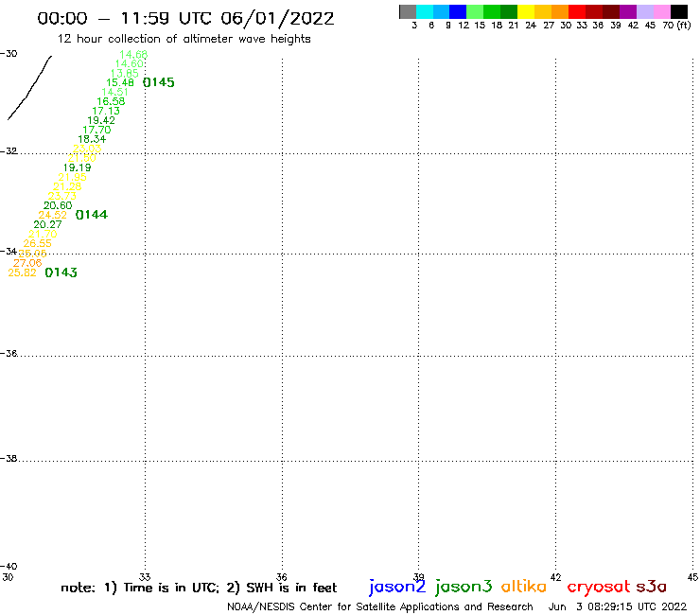700x615 pixels.
Task: Click the s3a satellite label
Action: [x=652, y=587]
